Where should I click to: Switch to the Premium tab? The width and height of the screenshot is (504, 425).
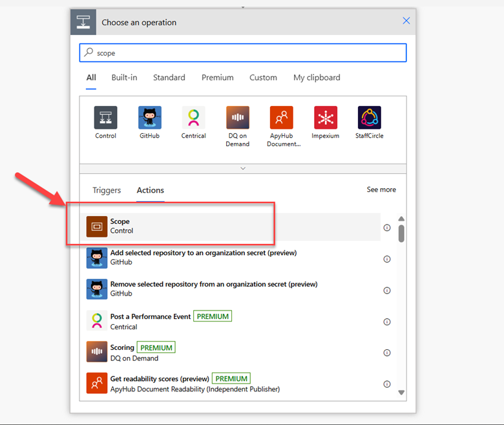[x=217, y=78]
